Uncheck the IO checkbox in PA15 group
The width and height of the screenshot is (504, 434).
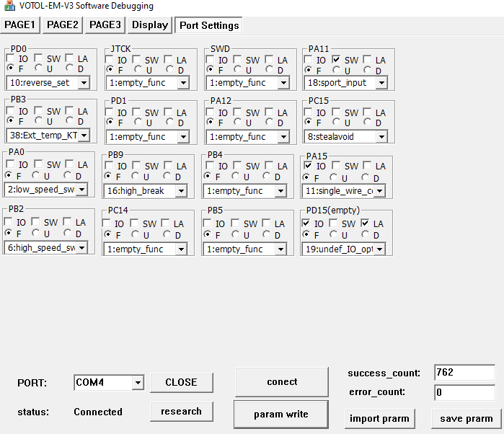[306, 167]
